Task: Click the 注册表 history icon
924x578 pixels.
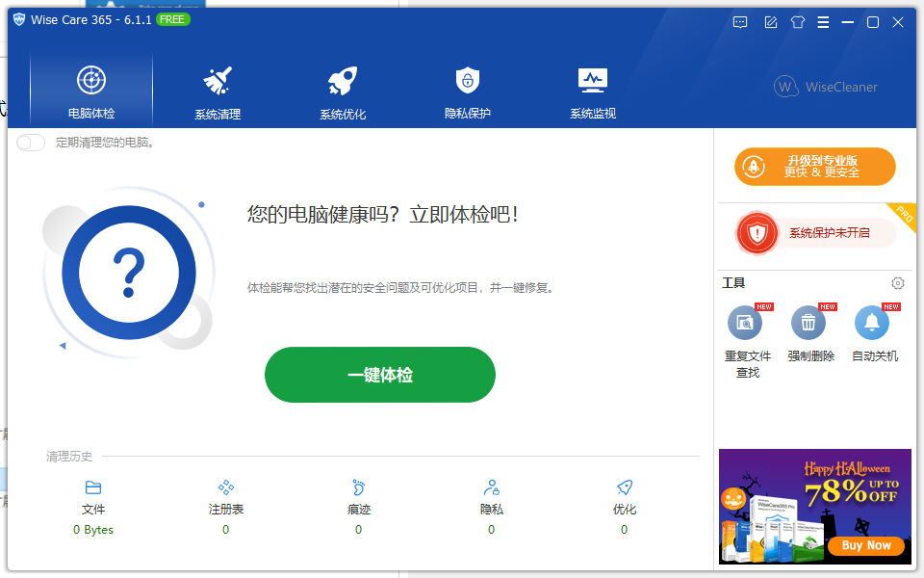Action: (225, 487)
